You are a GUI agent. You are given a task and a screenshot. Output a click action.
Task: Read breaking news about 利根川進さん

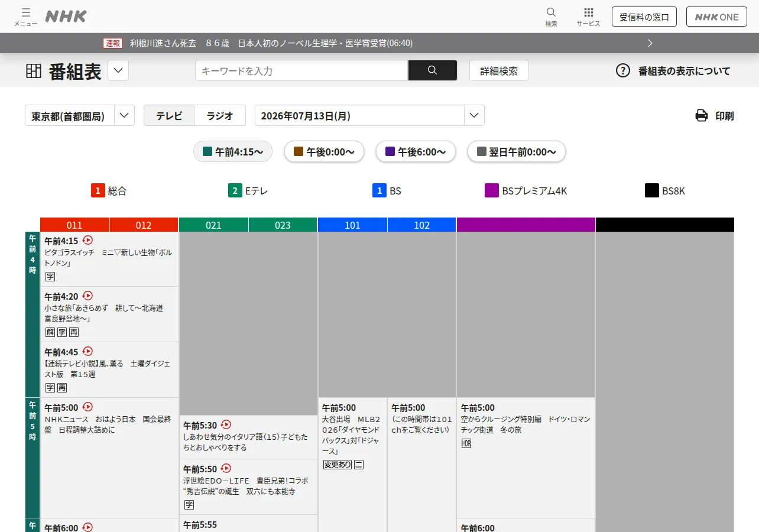tap(271, 43)
